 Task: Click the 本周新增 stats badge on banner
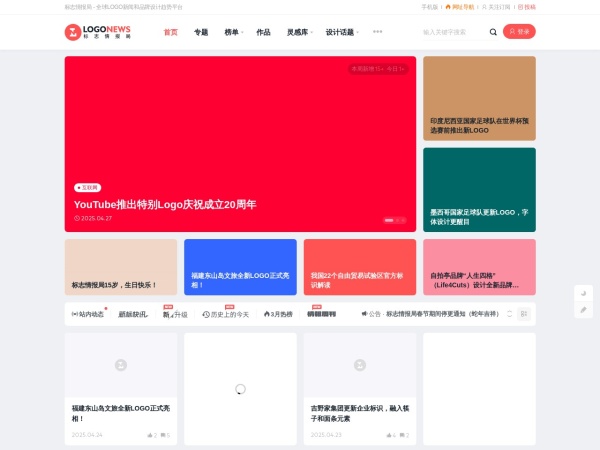[x=378, y=69]
